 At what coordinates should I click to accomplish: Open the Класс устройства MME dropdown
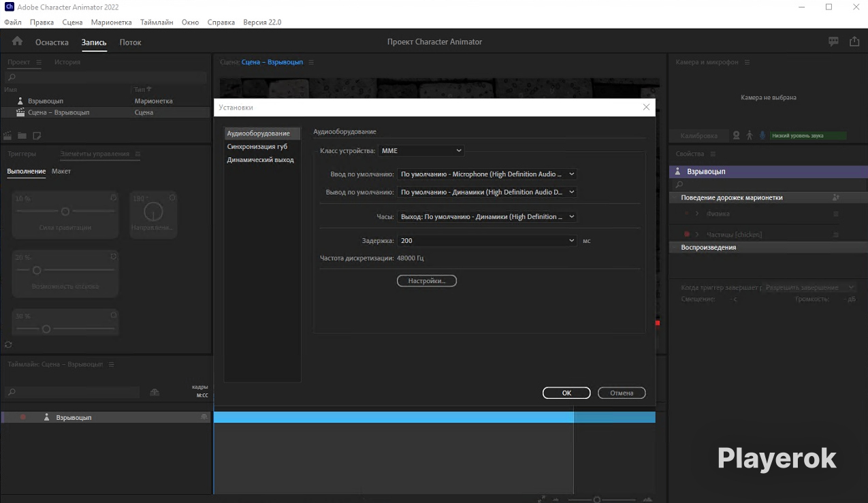coord(421,150)
